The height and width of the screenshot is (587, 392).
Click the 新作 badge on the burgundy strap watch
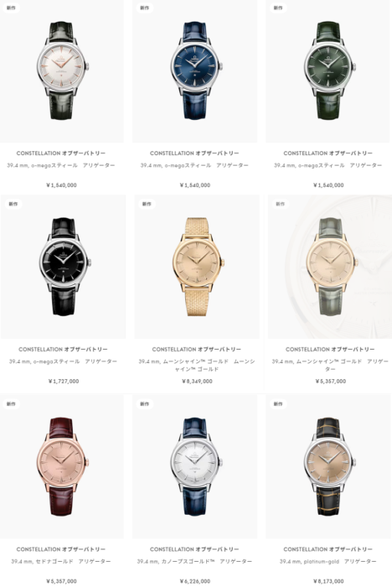[11, 404]
